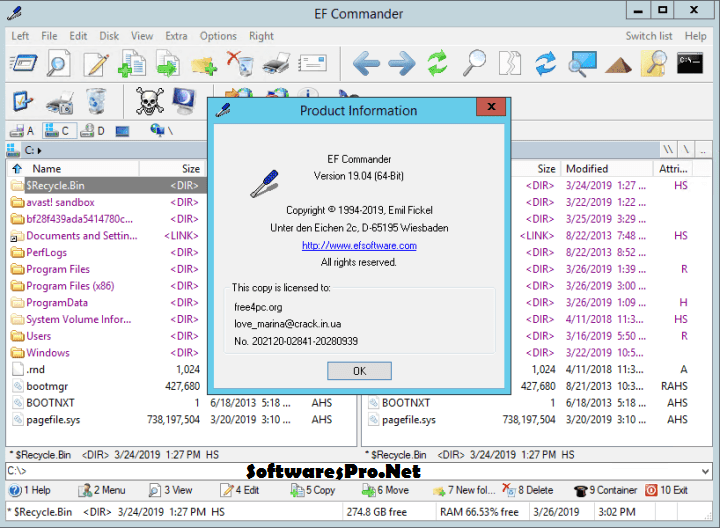720x528 pixels.
Task: Select drive A in drive bar
Action: point(23,131)
